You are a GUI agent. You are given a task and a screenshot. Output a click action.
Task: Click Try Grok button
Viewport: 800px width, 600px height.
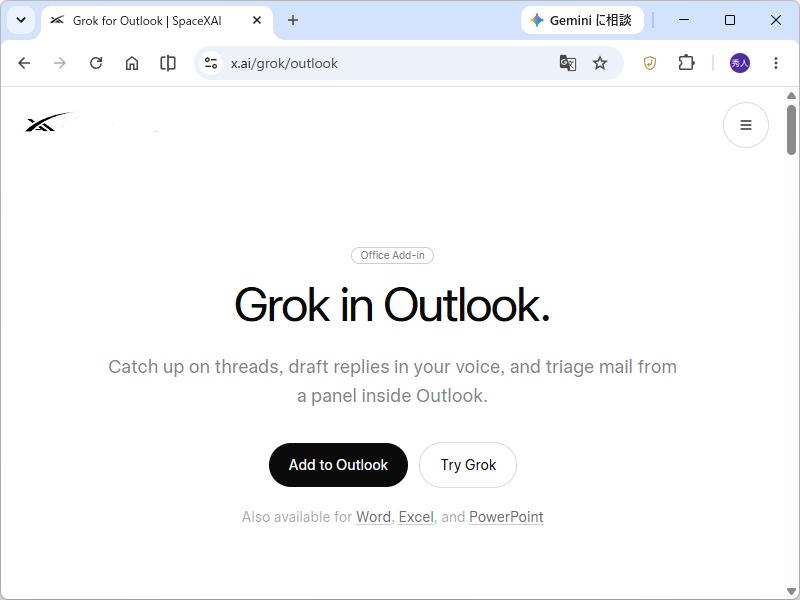[x=468, y=465]
